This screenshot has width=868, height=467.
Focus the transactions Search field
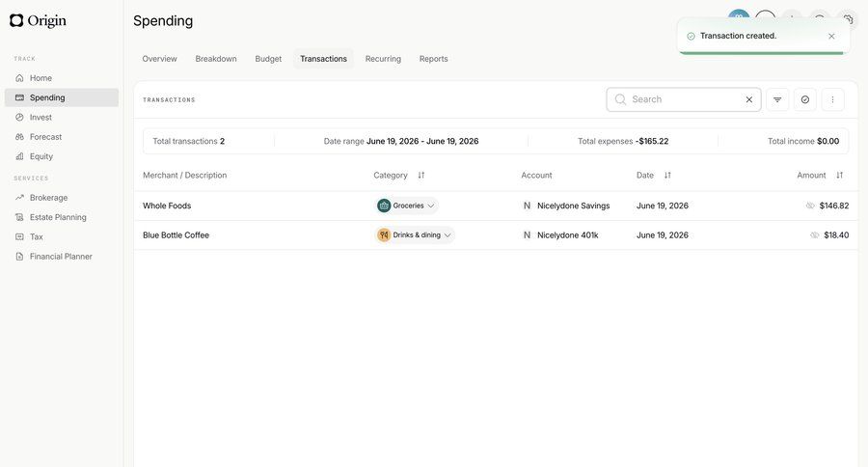[684, 99]
